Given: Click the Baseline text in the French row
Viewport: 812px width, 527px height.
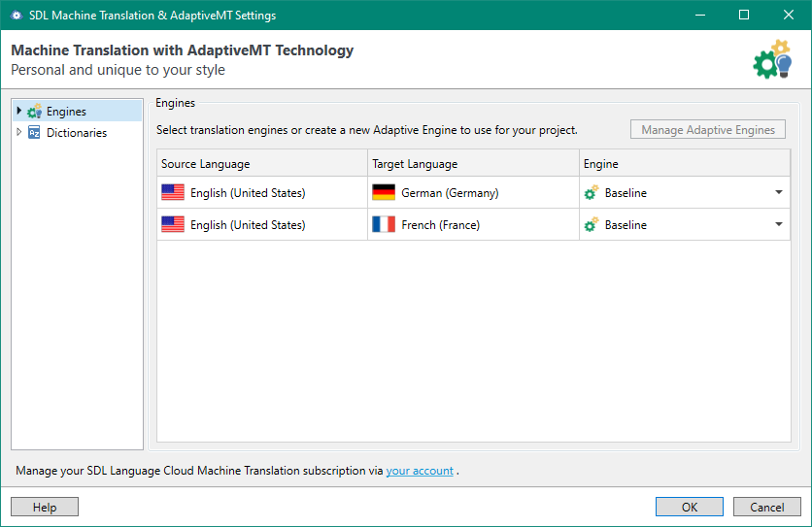Looking at the screenshot, I should tap(626, 224).
